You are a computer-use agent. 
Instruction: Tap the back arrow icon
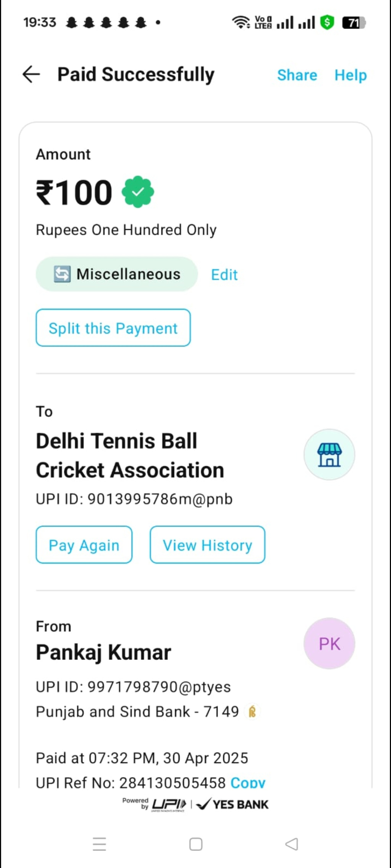31,74
